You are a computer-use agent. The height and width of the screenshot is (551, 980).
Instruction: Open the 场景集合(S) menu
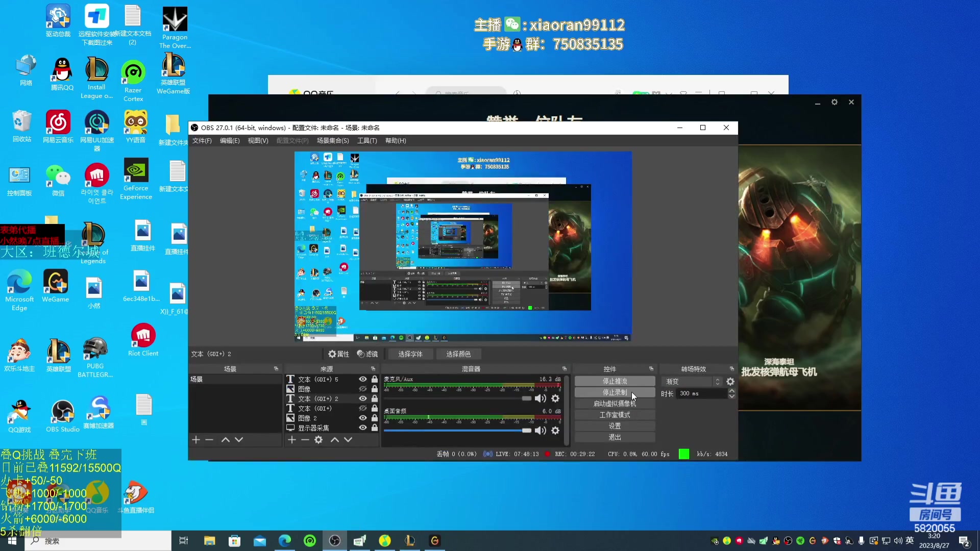coord(333,141)
